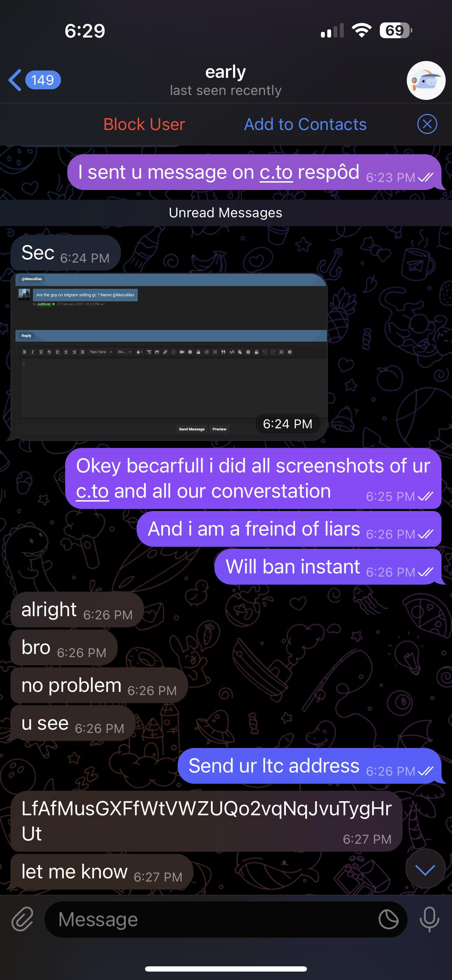Screen dimensions: 452x980
Task: Tap the microphone voice message icon
Action: click(429, 919)
